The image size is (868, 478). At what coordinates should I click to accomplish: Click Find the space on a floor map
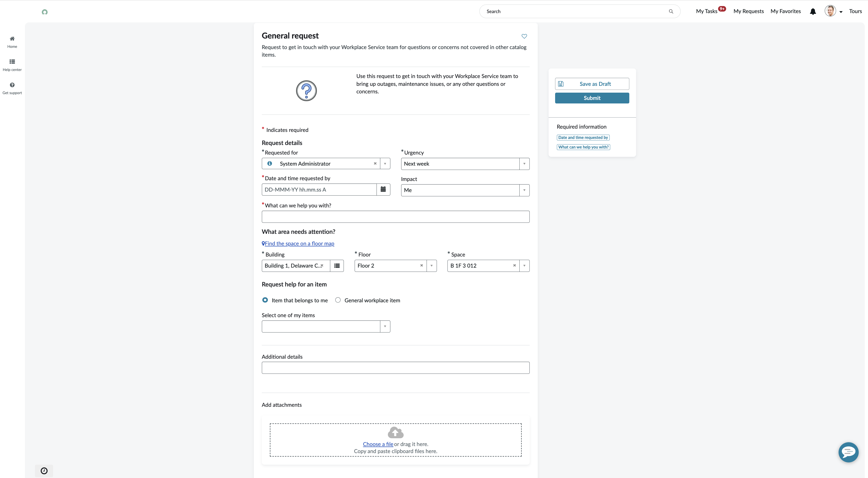click(x=299, y=243)
